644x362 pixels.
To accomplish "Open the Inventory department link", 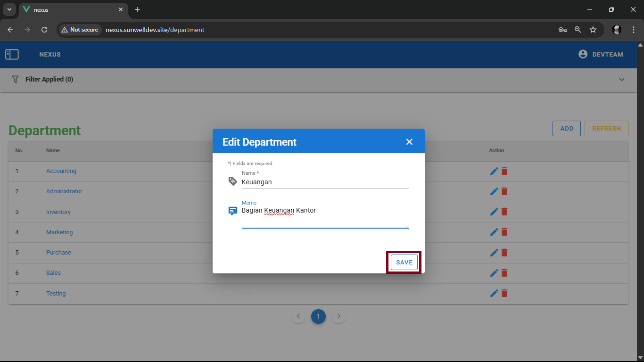I will (58, 212).
